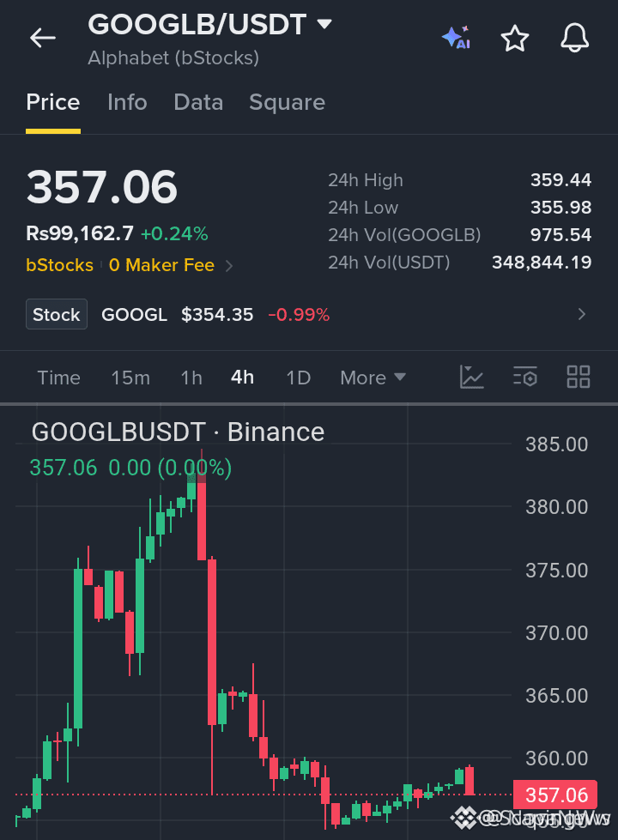
Task: Tap the GOOGLBUSDT · Binance chart title
Action: [x=178, y=432]
